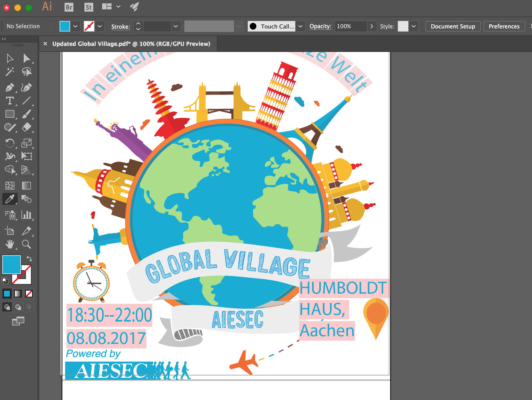The height and width of the screenshot is (400, 532).
Task: Select the Type tool
Action: coord(10,101)
